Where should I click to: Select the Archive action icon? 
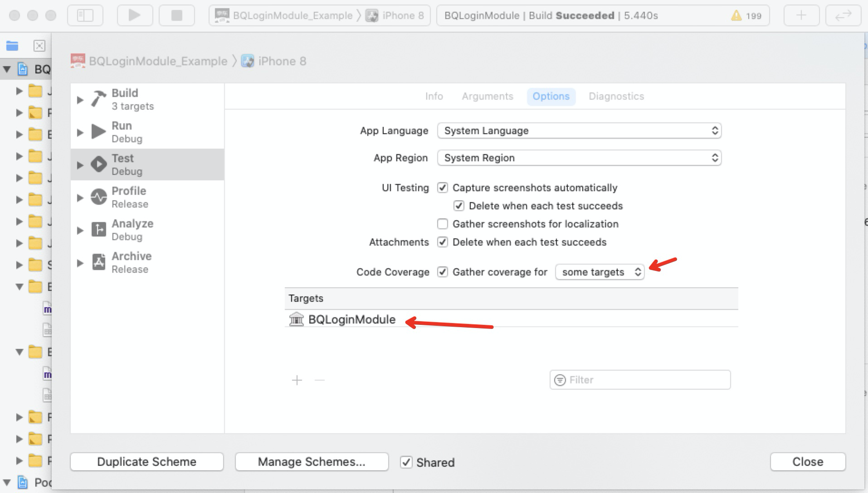98,262
